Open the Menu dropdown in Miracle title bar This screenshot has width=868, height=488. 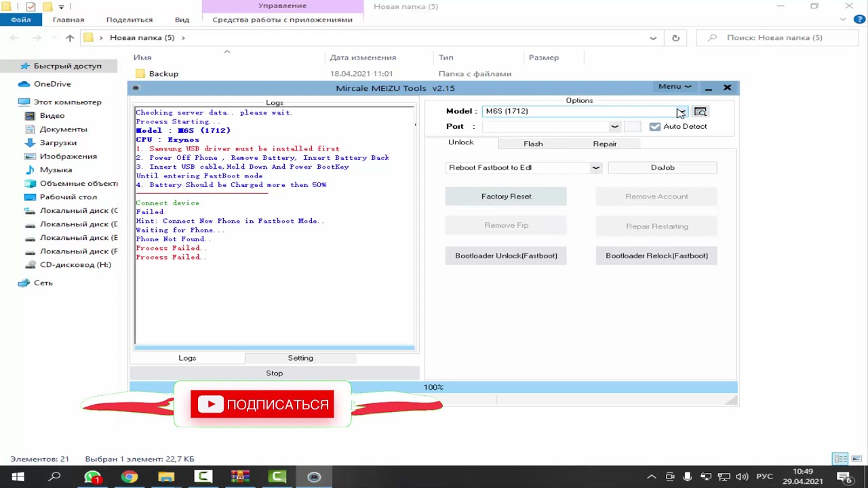pyautogui.click(x=674, y=87)
